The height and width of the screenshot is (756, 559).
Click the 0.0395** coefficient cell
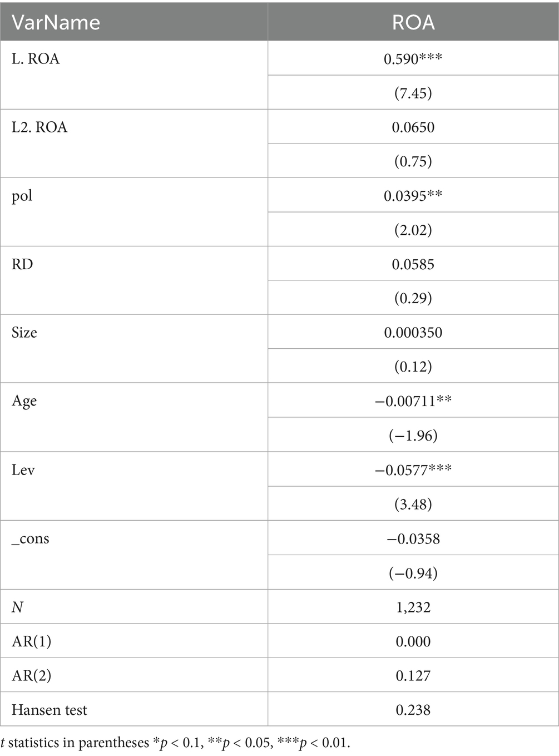(413, 196)
